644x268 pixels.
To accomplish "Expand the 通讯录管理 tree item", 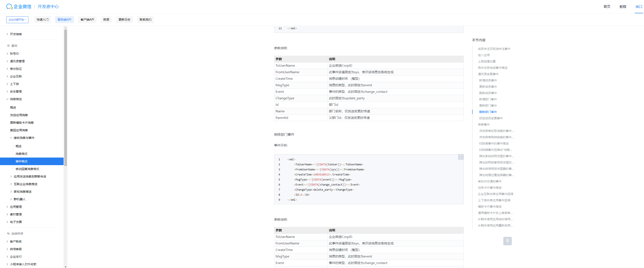I will coord(7,61).
